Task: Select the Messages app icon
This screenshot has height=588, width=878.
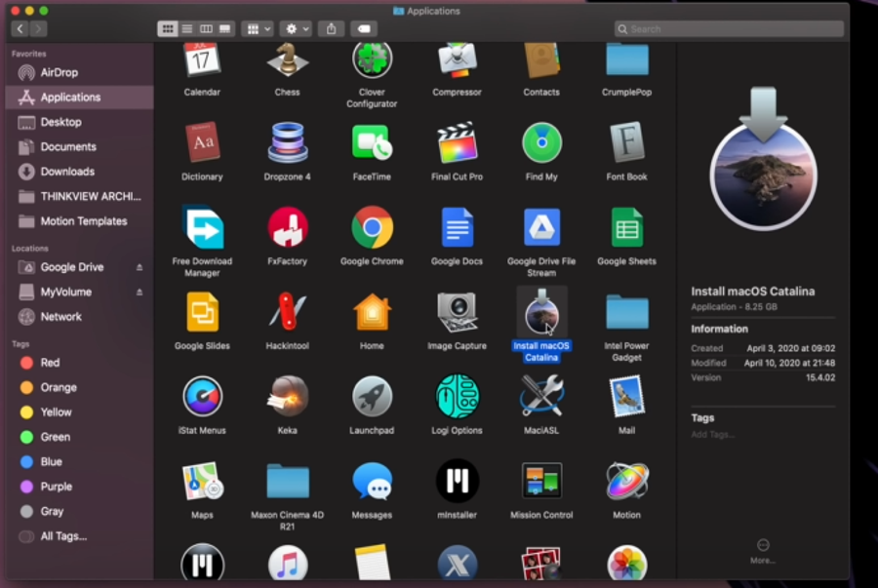Action: coord(372,481)
